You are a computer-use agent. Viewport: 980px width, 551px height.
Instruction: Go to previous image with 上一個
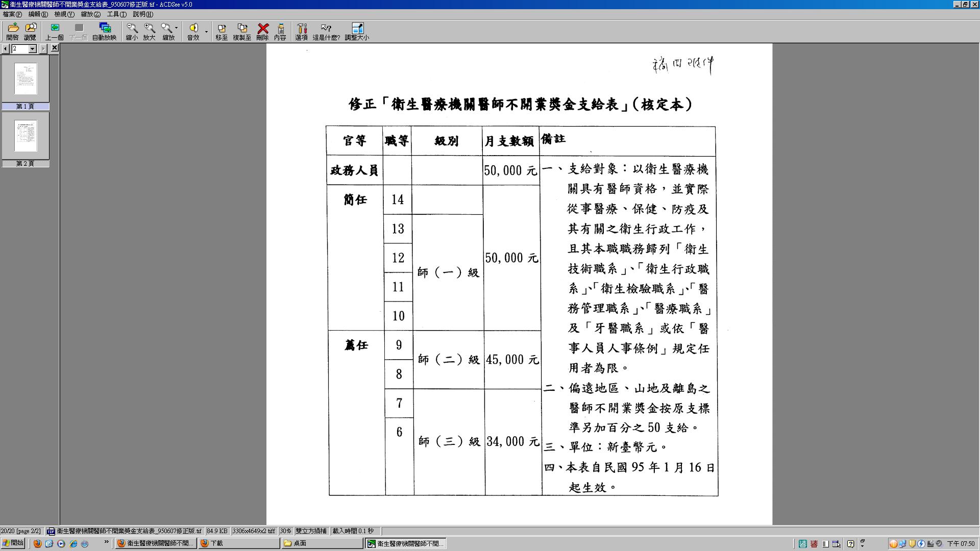click(55, 31)
